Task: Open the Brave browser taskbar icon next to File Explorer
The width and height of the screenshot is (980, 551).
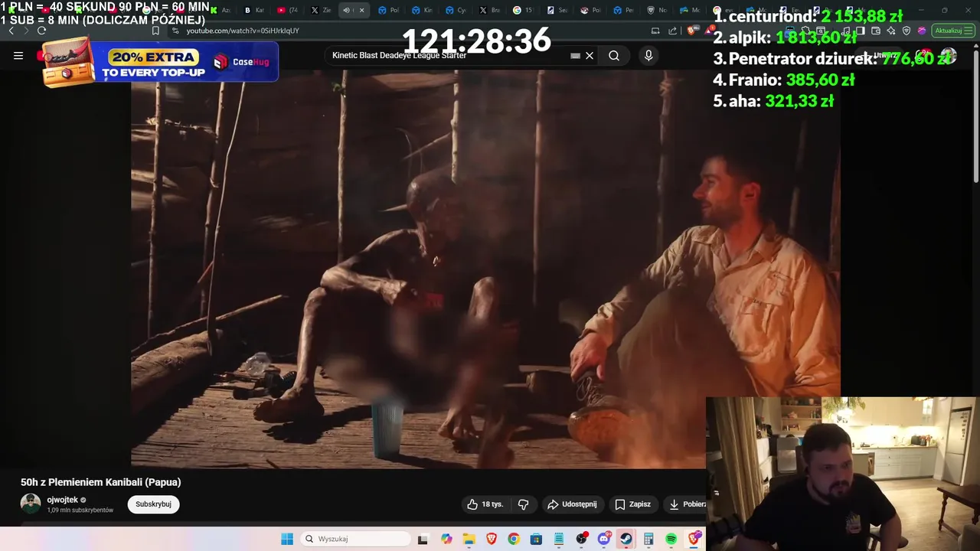Action: pos(492,539)
